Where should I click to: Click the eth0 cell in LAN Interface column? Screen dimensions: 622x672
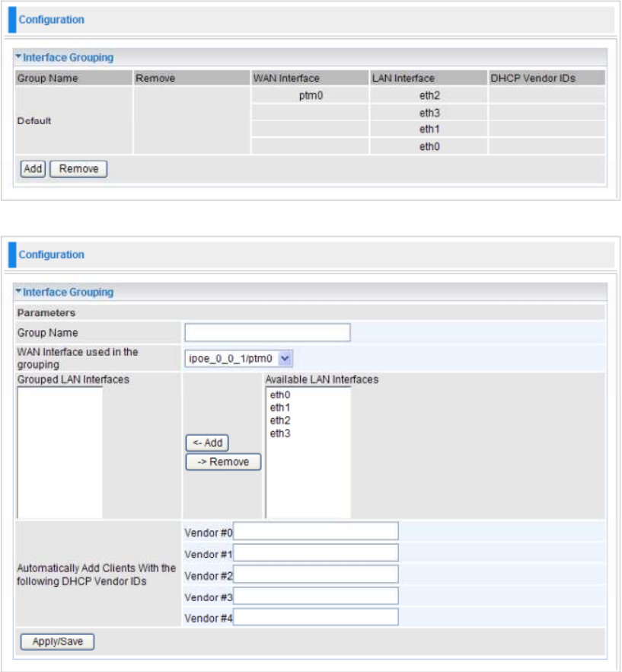point(429,146)
